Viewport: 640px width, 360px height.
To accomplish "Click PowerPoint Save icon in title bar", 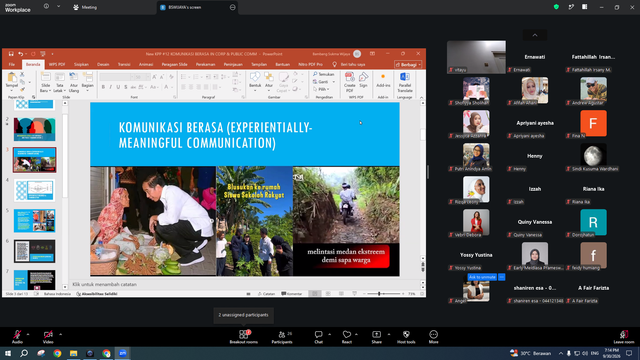I will [x=11, y=54].
